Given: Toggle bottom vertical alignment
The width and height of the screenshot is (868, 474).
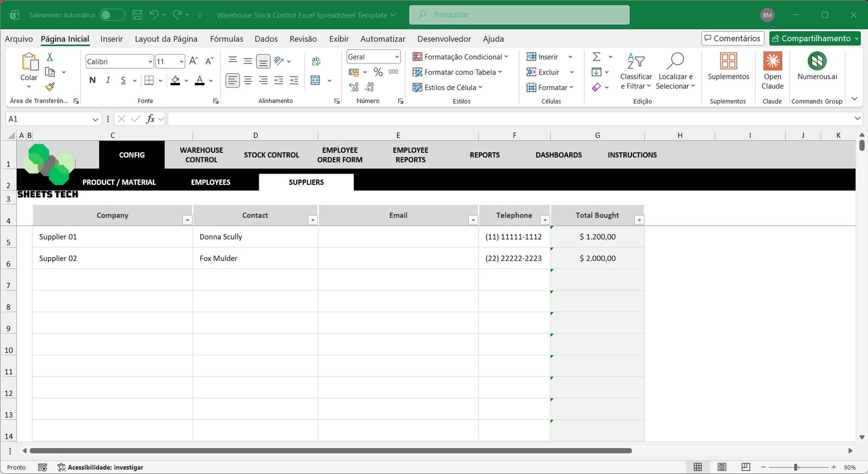Looking at the screenshot, I should pyautogui.click(x=263, y=61).
